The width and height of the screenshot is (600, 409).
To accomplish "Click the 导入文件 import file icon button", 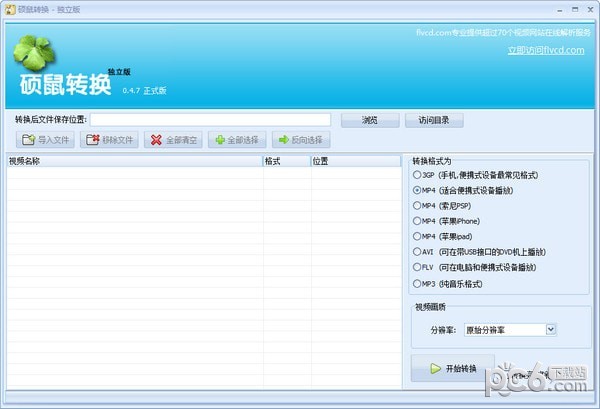I will (43, 140).
